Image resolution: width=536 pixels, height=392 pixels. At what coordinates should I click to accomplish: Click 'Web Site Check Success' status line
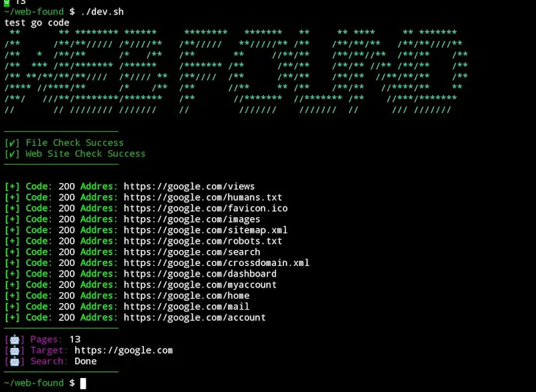[86, 153]
